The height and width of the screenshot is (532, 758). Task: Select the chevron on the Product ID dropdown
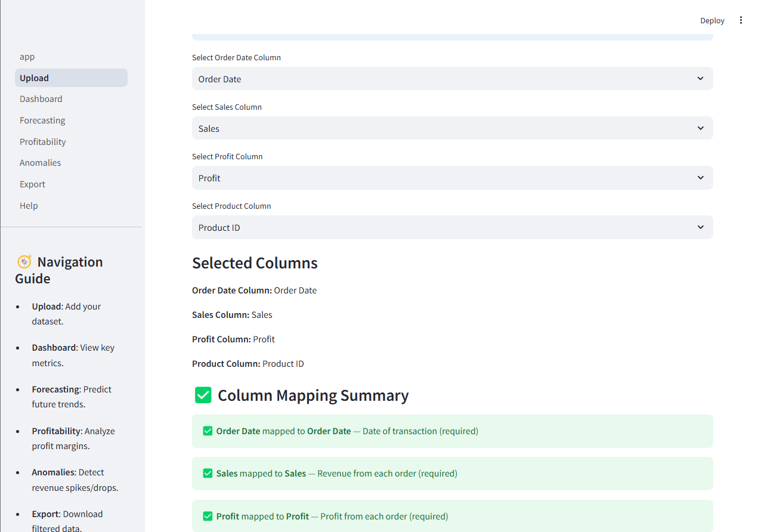(x=700, y=227)
